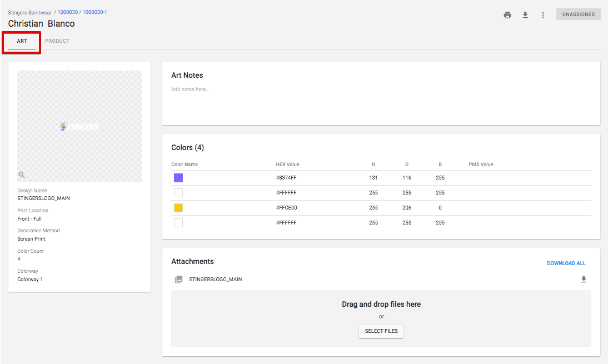Click the image file icon beside STINGERSLOGO_MAIN
The height and width of the screenshot is (364, 608).
click(178, 280)
